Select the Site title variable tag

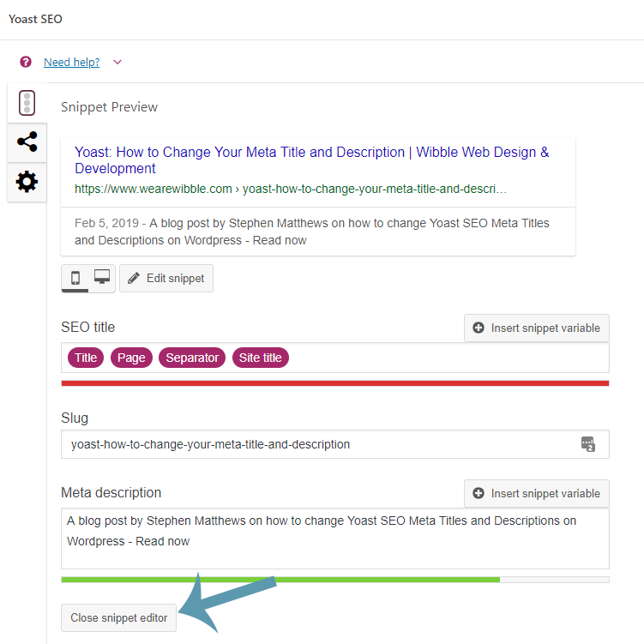click(x=260, y=358)
